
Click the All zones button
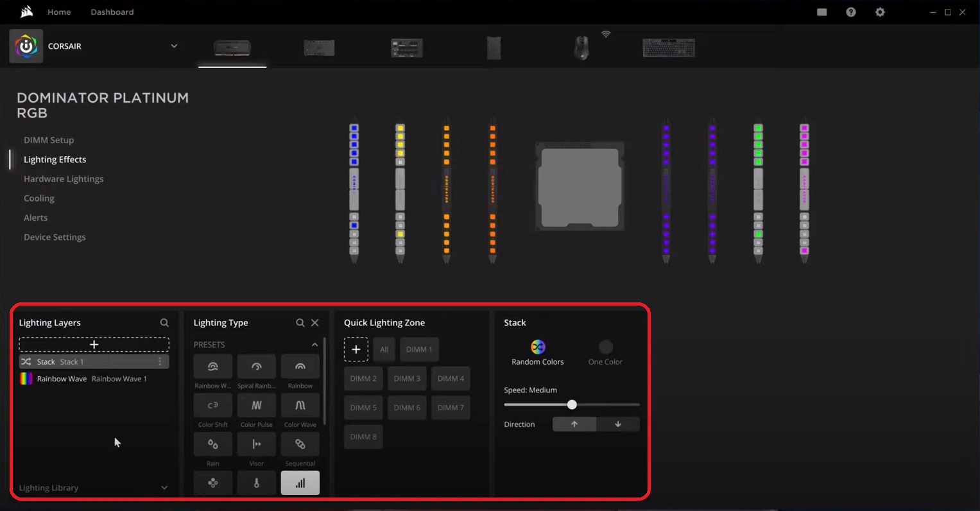384,350
